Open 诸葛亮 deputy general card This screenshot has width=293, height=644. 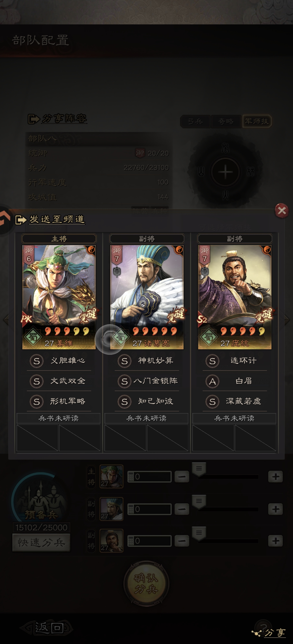click(x=147, y=297)
